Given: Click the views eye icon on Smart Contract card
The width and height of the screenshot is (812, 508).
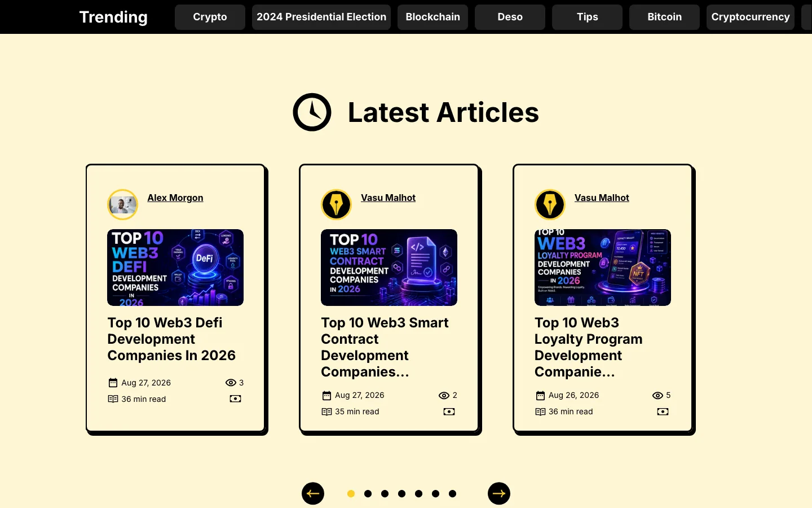Looking at the screenshot, I should pyautogui.click(x=444, y=395).
